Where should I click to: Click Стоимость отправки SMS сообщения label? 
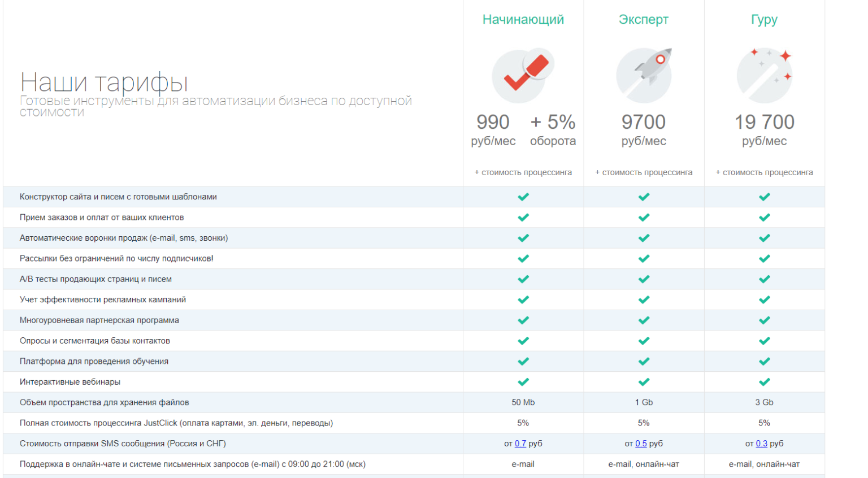123,444
